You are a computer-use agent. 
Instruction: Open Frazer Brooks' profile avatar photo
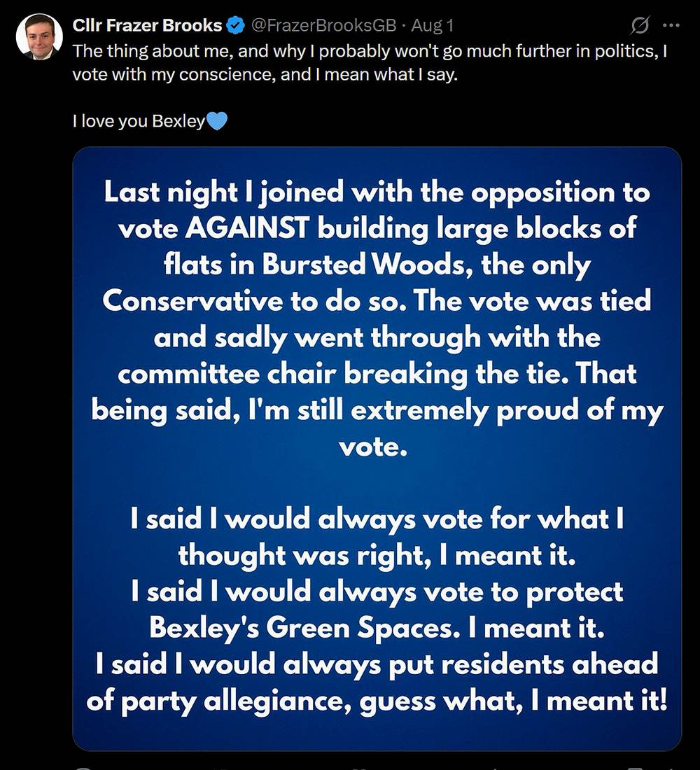tap(39, 36)
